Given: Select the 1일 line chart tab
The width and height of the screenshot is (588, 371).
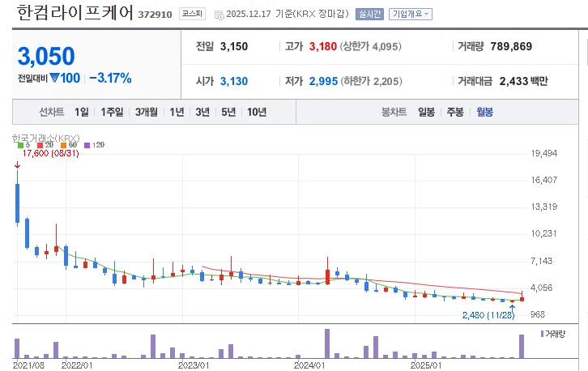Looking at the screenshot, I should [81, 112].
